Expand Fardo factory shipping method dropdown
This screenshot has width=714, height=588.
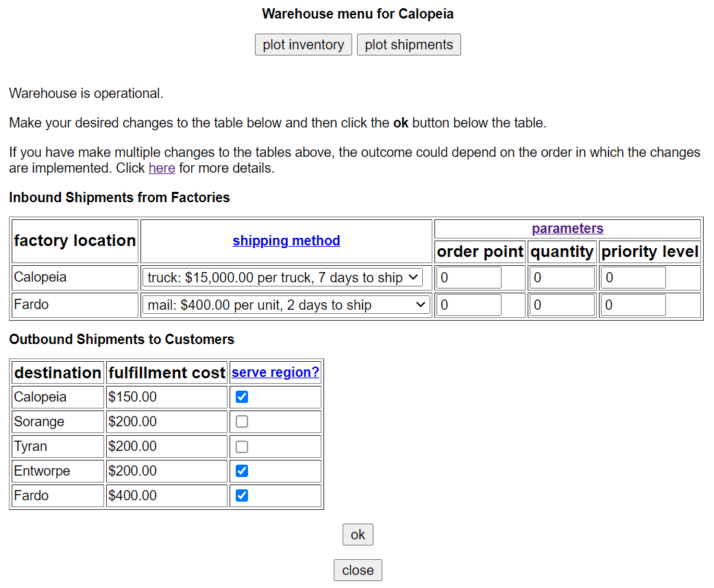[x=286, y=305]
